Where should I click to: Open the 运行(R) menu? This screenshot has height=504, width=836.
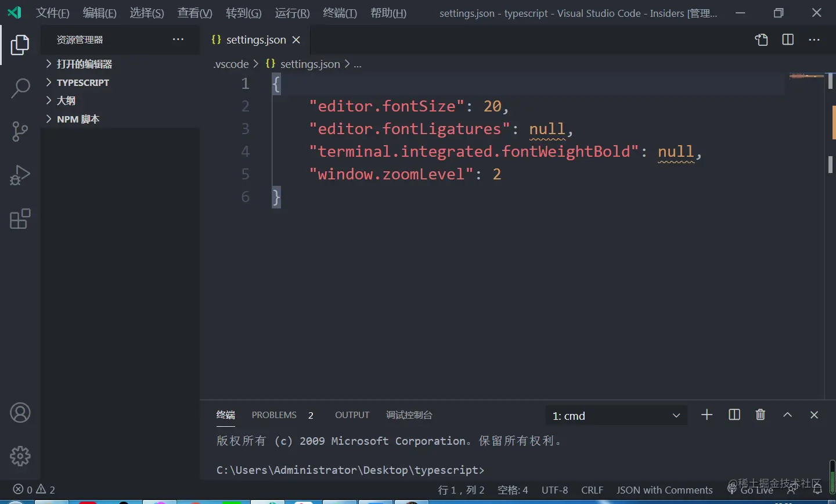coord(292,13)
